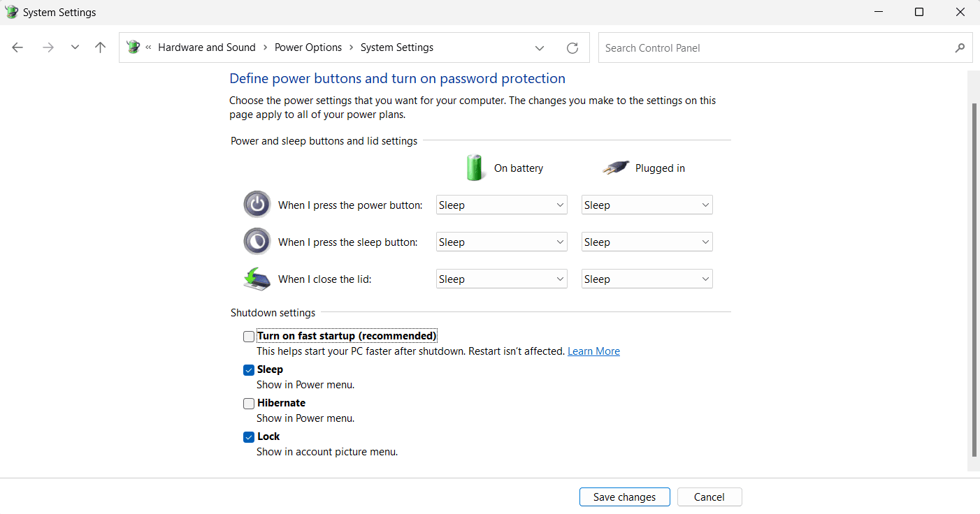Click Save changes button
This screenshot has height=514, width=980.
coord(624,497)
